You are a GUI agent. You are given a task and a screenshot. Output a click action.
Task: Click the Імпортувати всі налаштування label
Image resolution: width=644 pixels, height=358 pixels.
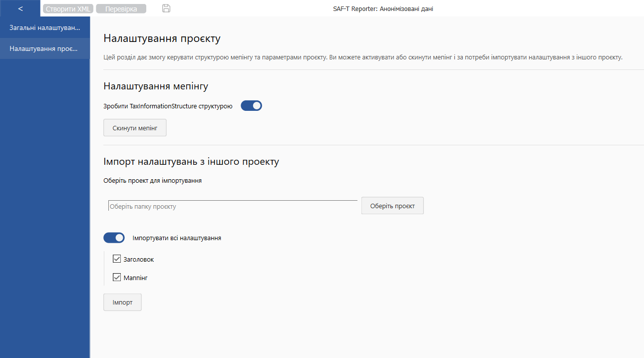coord(177,238)
